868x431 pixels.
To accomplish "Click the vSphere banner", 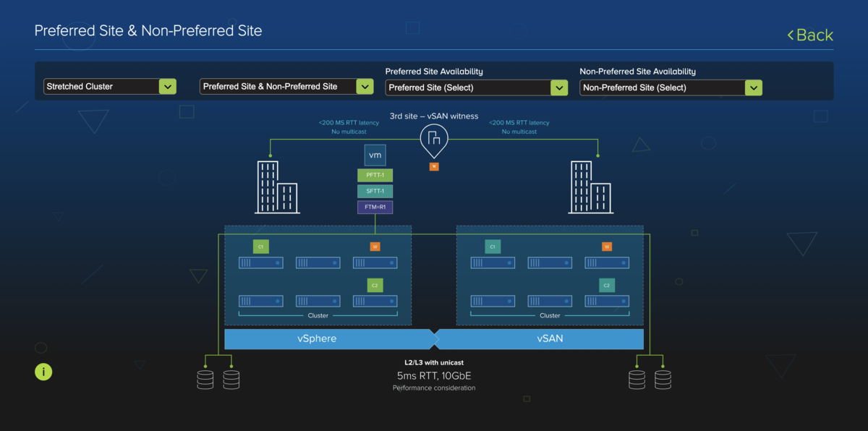I will [329, 338].
